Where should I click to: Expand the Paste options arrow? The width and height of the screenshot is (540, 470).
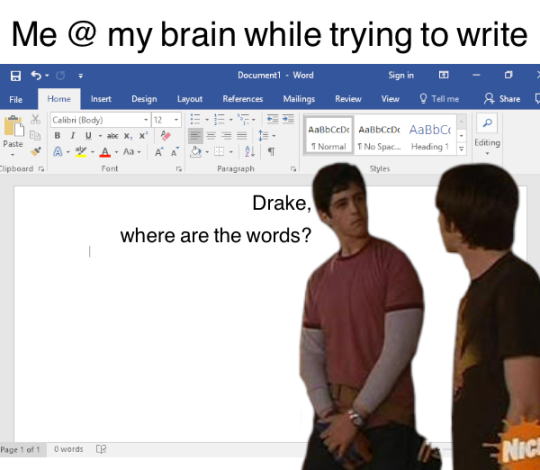click(x=13, y=155)
